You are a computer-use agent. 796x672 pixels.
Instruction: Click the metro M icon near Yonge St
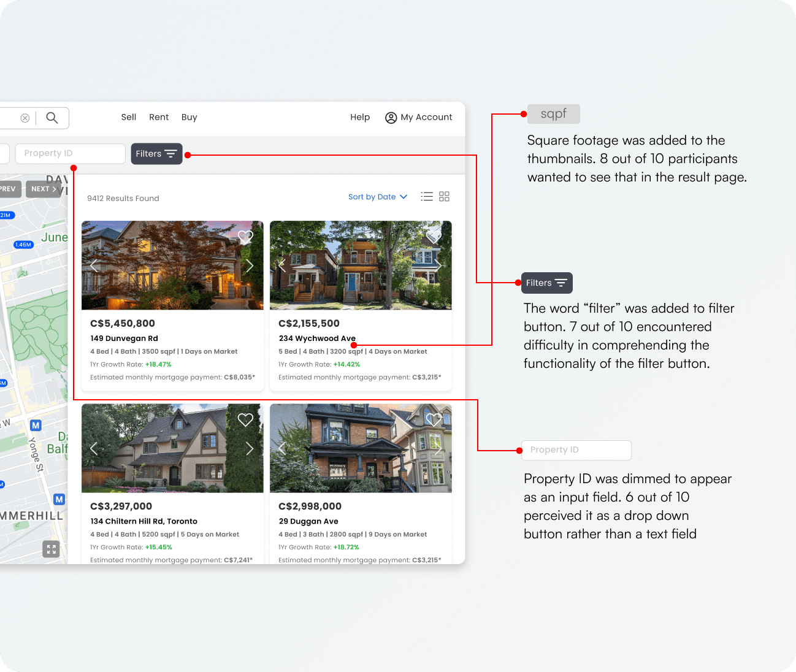coord(36,425)
